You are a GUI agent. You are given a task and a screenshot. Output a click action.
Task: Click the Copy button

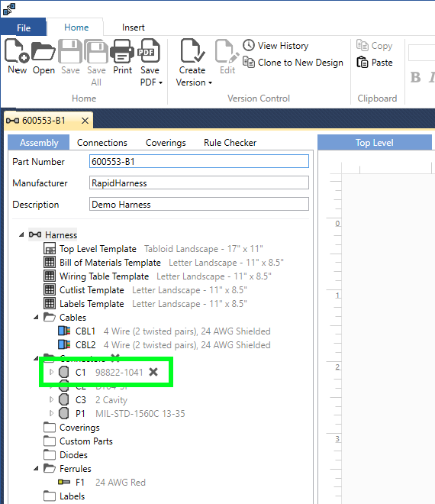point(375,46)
